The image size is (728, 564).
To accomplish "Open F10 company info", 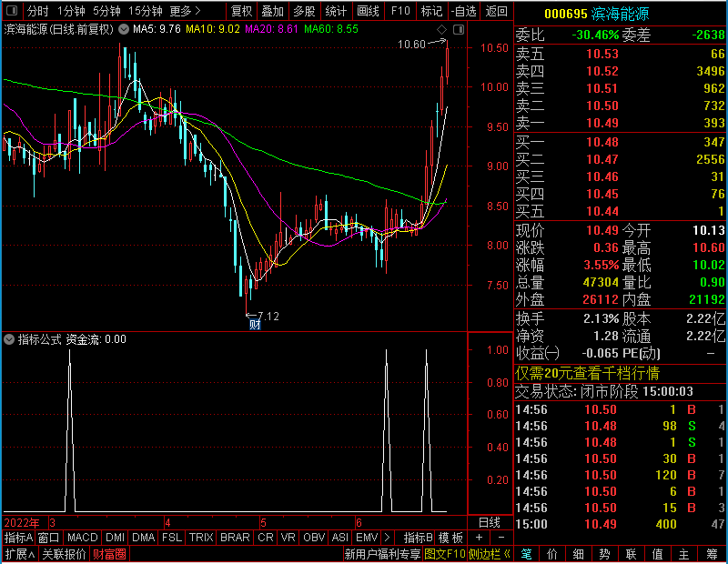I will 400,11.
